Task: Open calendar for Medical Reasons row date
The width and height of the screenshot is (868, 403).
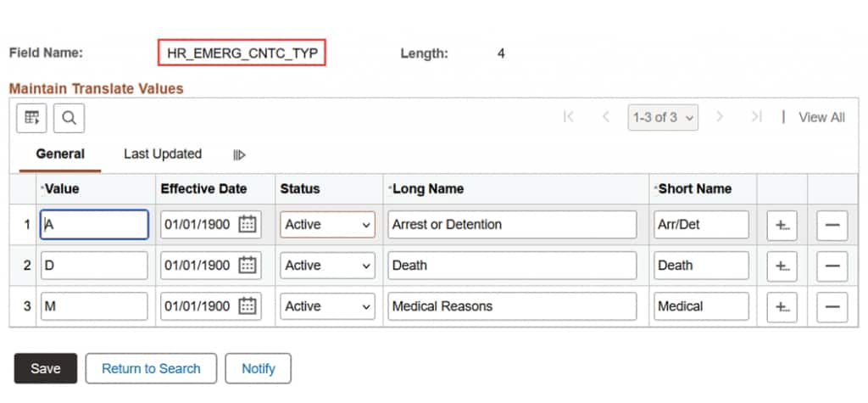Action: click(x=248, y=306)
